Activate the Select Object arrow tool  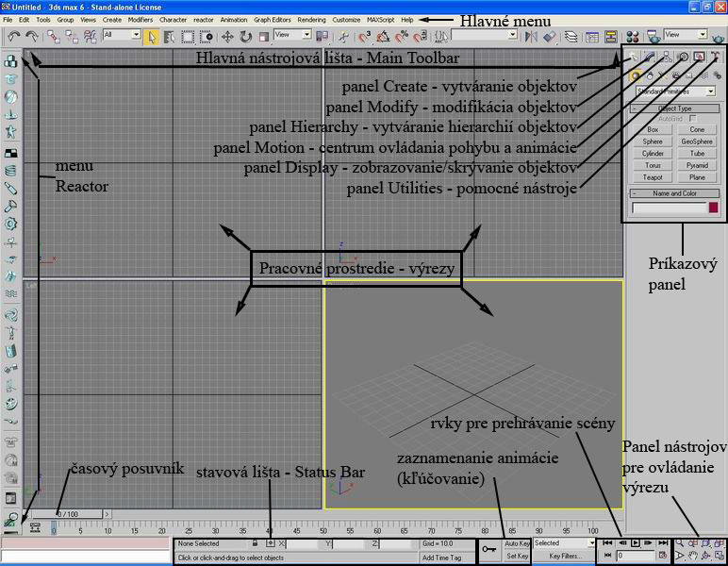[x=152, y=37]
